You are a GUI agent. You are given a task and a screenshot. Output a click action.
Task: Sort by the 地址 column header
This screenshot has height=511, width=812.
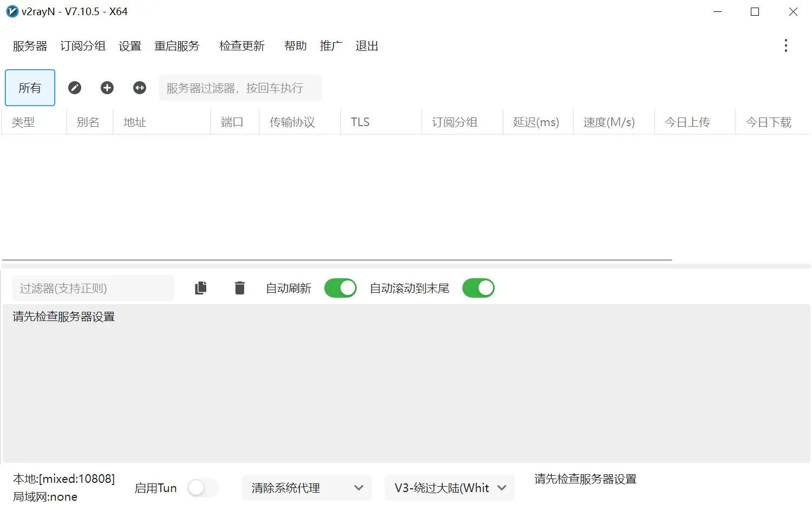coord(162,122)
